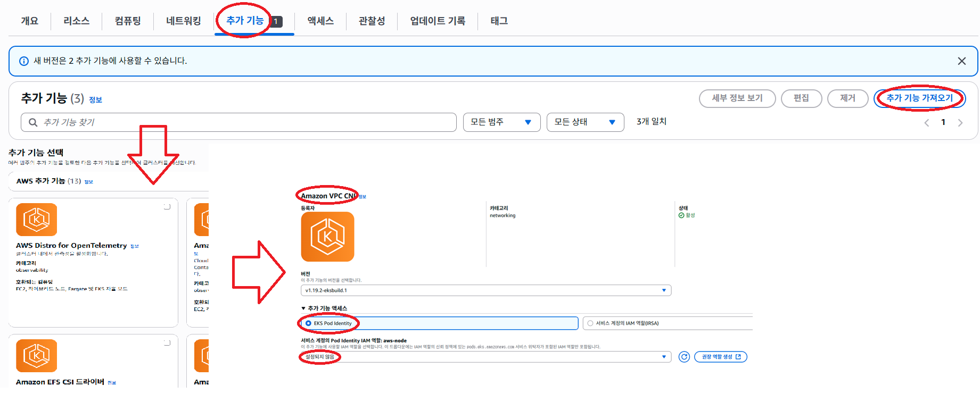Click the Amazon EFS CSI driver icon
The height and width of the screenshot is (402, 980).
click(x=36, y=355)
